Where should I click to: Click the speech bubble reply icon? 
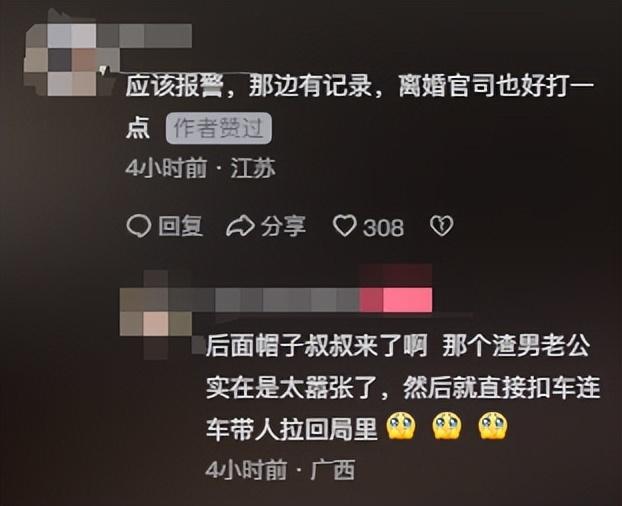138,226
